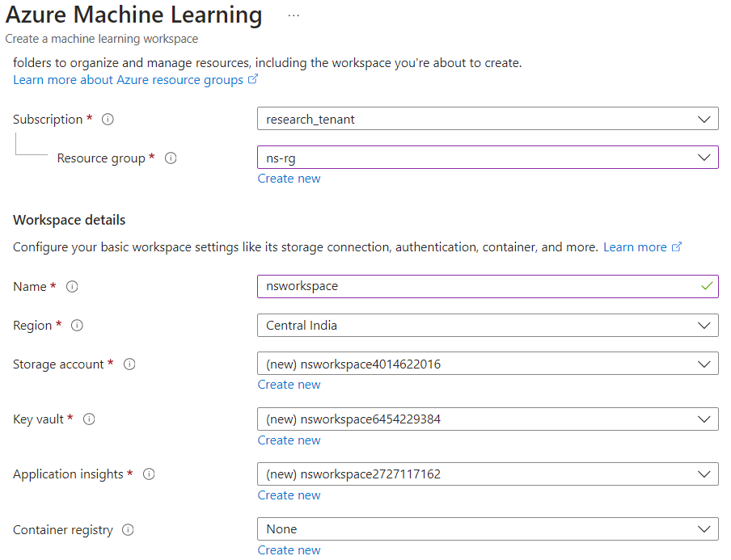The height and width of the screenshot is (560, 731).
Task: Click the info icon beside Region
Action: [77, 326]
